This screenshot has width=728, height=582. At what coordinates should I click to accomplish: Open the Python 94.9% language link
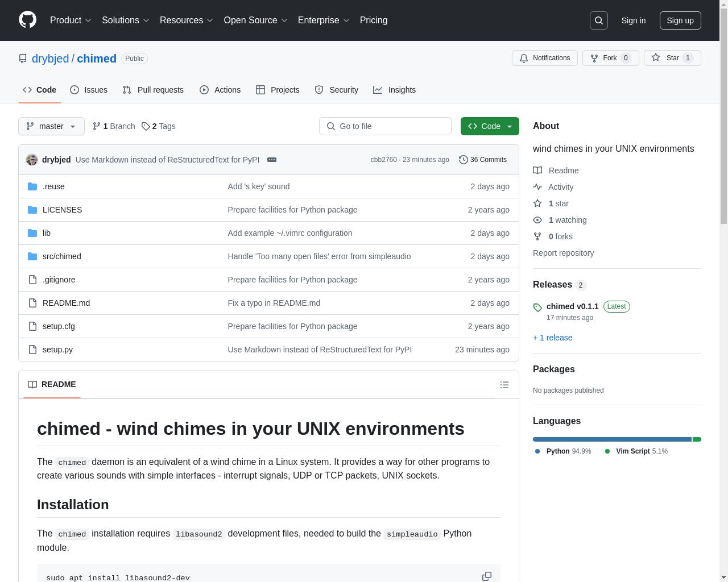pos(563,451)
